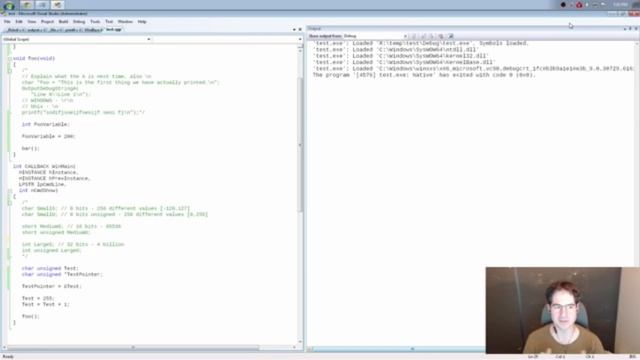The image size is (640, 360).
Task: Toggle word wrap in Output toolbar
Action: click(x=451, y=36)
